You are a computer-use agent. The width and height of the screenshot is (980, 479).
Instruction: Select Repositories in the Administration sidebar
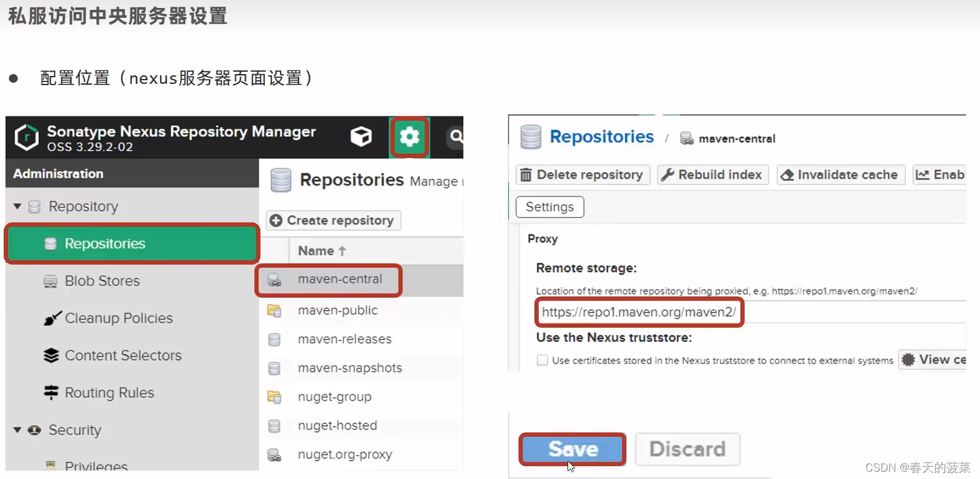click(x=132, y=244)
